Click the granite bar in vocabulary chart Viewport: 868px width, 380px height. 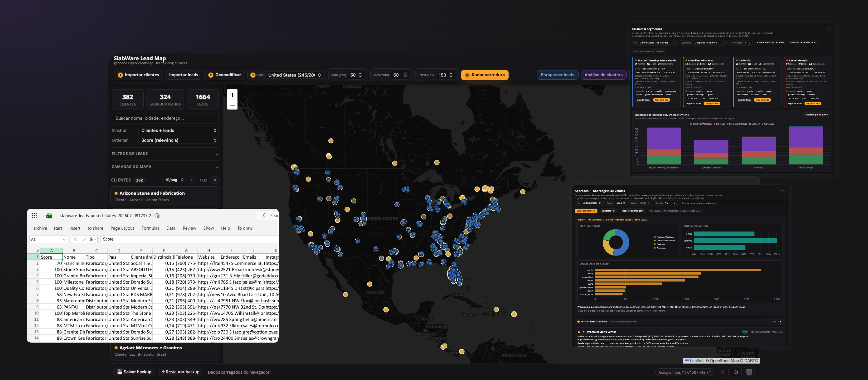[x=678, y=270]
